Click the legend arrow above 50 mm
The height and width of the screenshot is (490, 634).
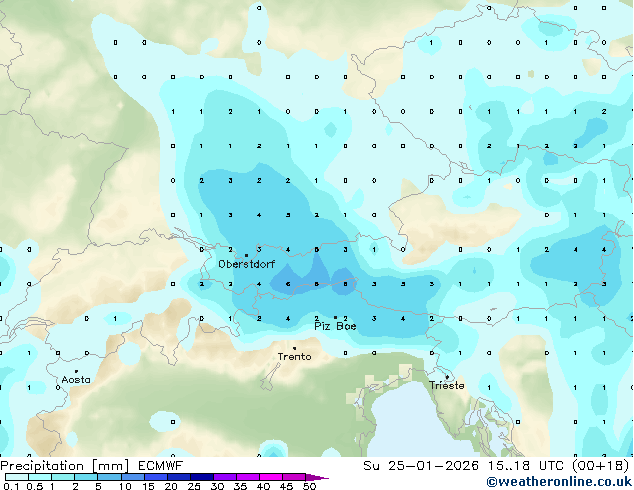317,477
